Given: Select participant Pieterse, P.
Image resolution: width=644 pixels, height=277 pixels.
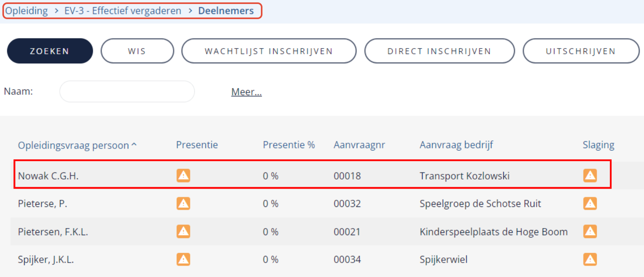Looking at the screenshot, I should (x=43, y=204).
